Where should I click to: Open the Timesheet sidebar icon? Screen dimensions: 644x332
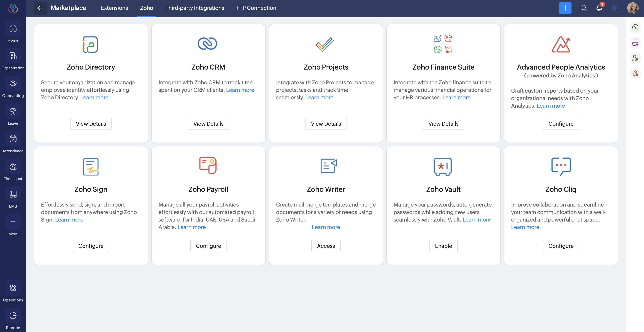[13, 167]
